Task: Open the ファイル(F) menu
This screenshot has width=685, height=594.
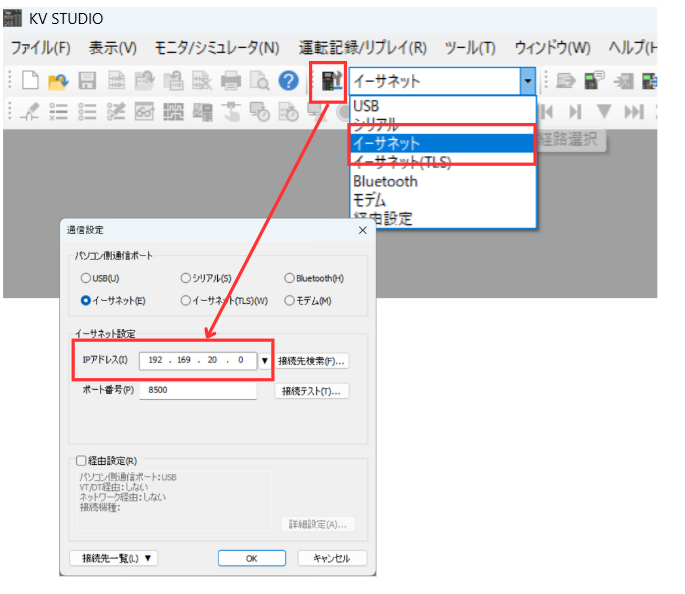Action: (x=41, y=48)
